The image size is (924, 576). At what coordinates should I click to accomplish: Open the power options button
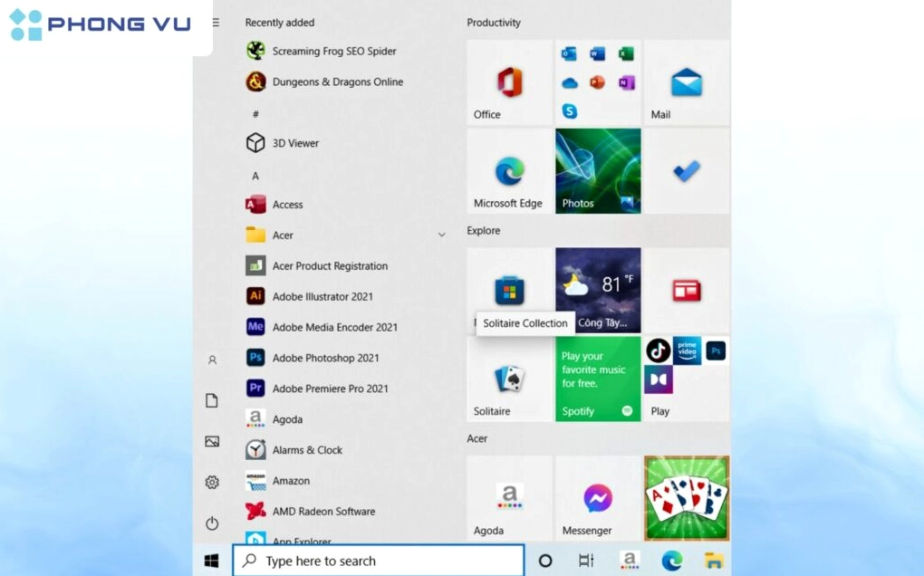212,523
